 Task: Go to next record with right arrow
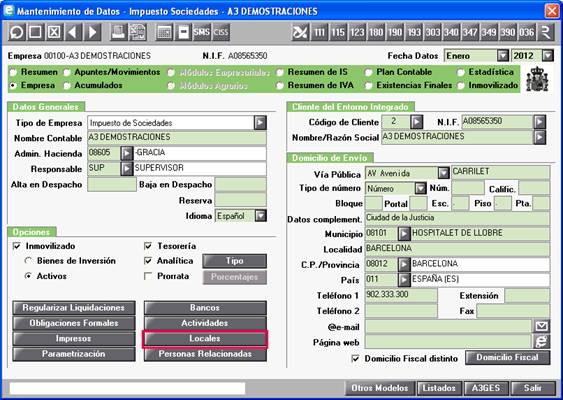click(x=92, y=33)
